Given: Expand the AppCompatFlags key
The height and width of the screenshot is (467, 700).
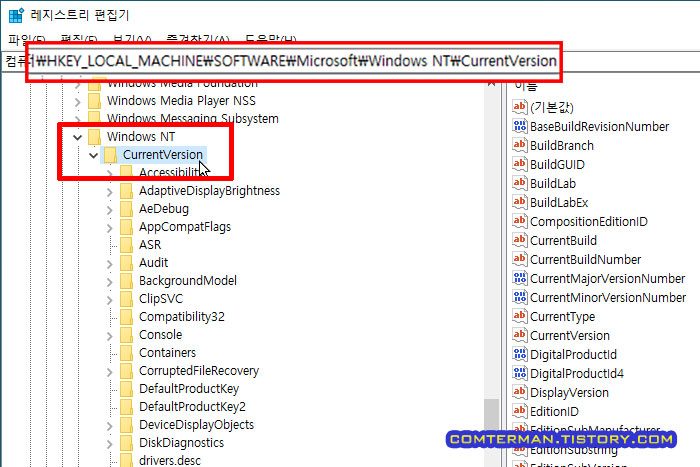Looking at the screenshot, I should point(110,228).
